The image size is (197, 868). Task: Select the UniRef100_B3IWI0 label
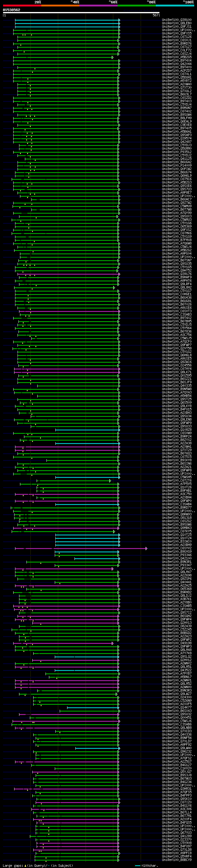point(177,542)
